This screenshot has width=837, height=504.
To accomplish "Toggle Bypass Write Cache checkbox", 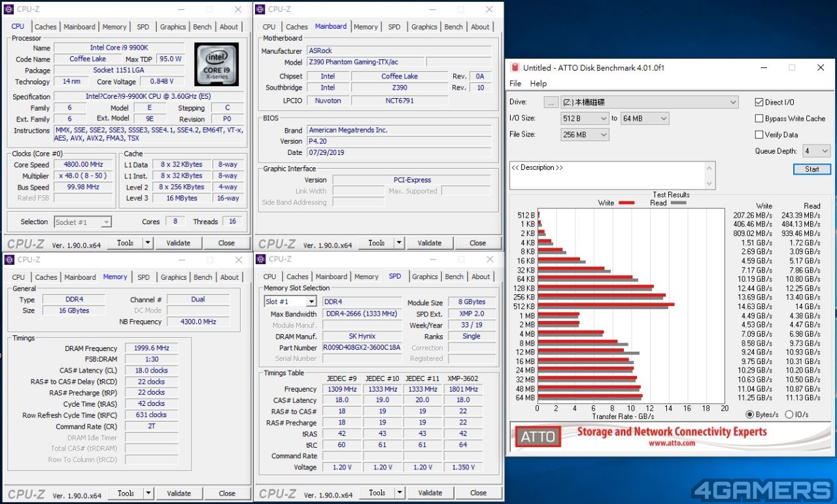I will (x=759, y=118).
